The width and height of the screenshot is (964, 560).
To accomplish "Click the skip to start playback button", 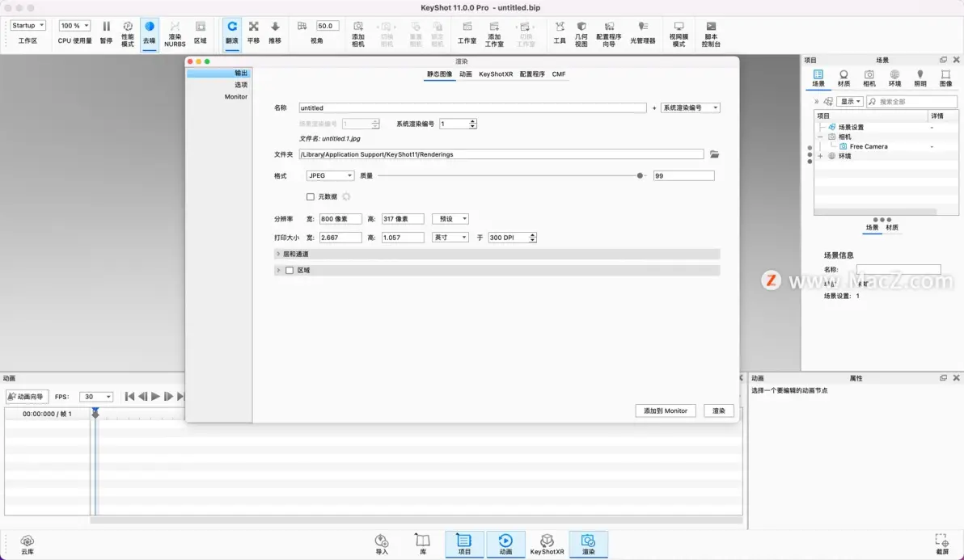I will tap(129, 397).
